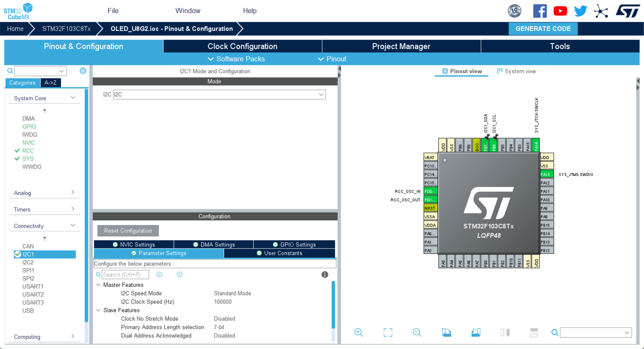The image size is (644, 349).
Task: Click the ST logo in the header
Action: pos(628,11)
